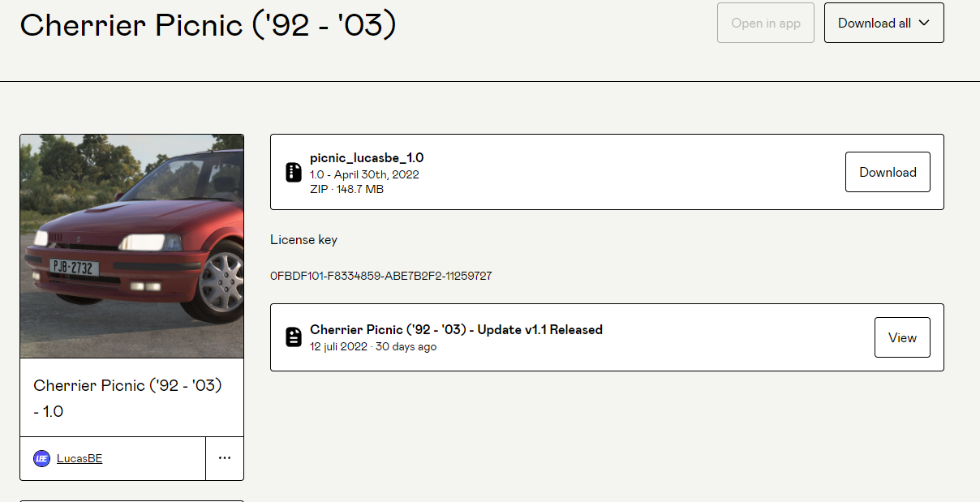Click the 12 juli 2022 post date
The width and height of the screenshot is (980, 502).
coord(338,346)
